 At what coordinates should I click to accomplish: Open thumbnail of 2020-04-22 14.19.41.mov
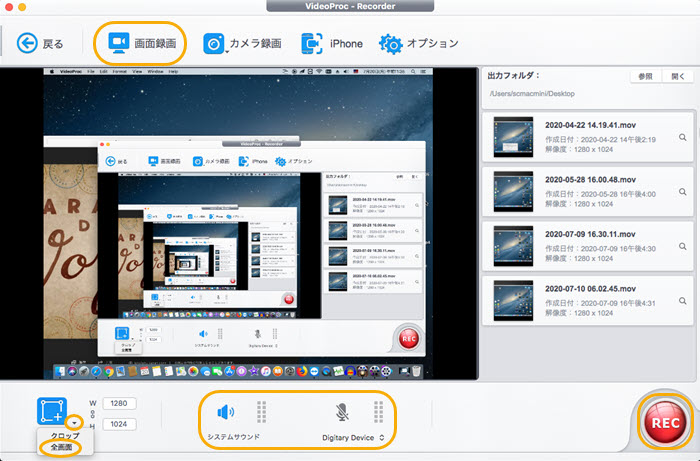(513, 137)
